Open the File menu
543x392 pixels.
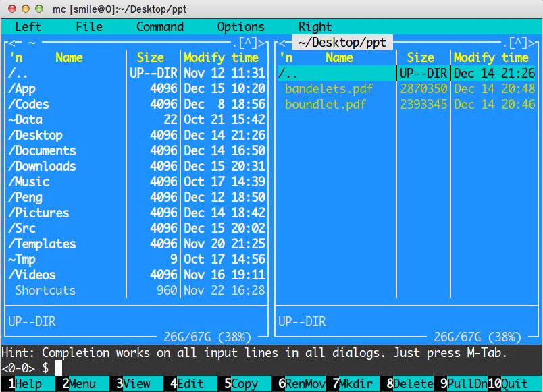[x=89, y=27]
